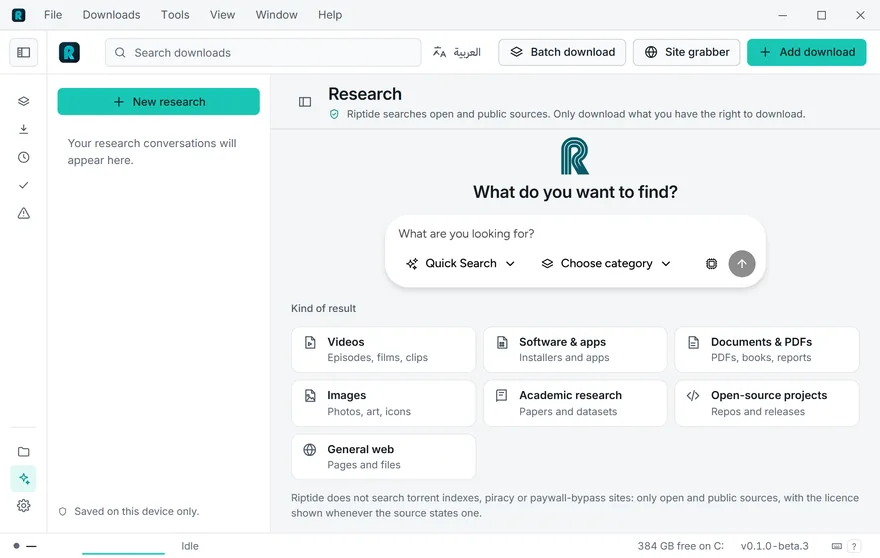Viewport: 880px width, 558px height.
Task: Open the Help menu
Action: tap(330, 15)
